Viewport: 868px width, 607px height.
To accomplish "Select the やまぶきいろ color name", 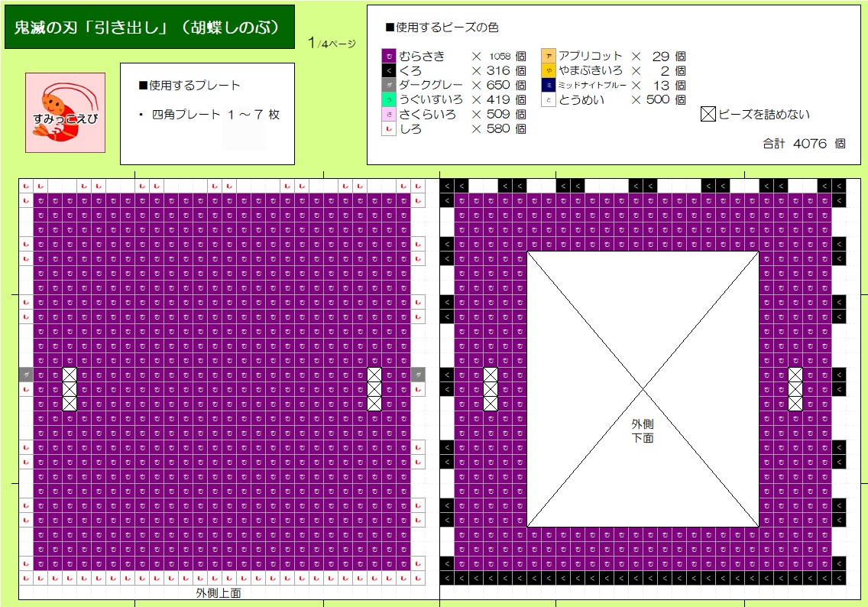I will (x=590, y=70).
